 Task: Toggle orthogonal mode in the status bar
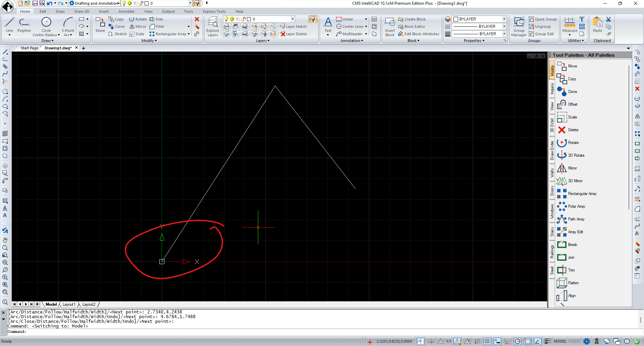507,341
